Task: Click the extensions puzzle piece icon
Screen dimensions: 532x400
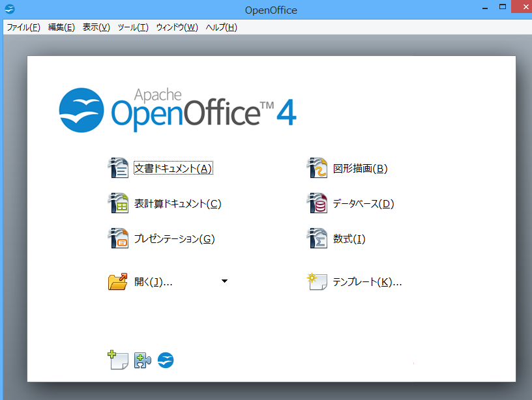Action: (x=142, y=360)
